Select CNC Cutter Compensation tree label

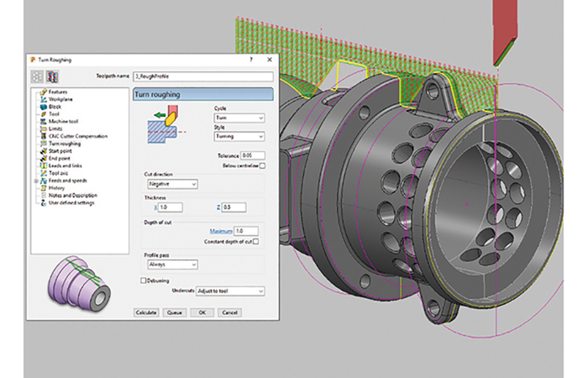(78, 136)
